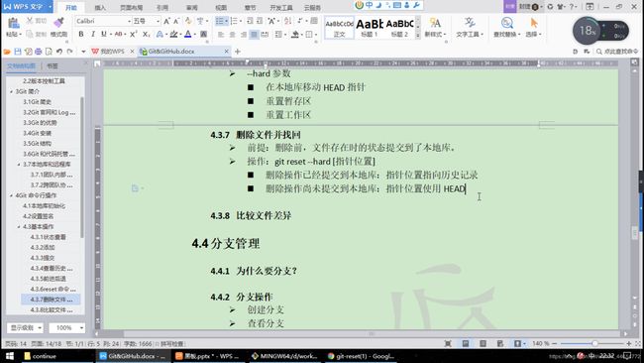Open 显示级别 dropdown in navigation pane

26,327
